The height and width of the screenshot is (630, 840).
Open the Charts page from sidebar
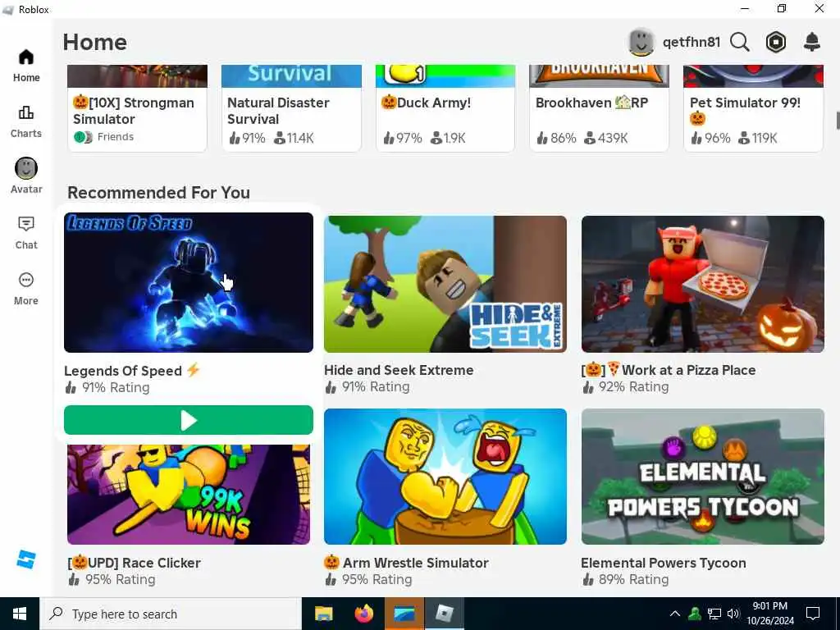click(x=25, y=121)
